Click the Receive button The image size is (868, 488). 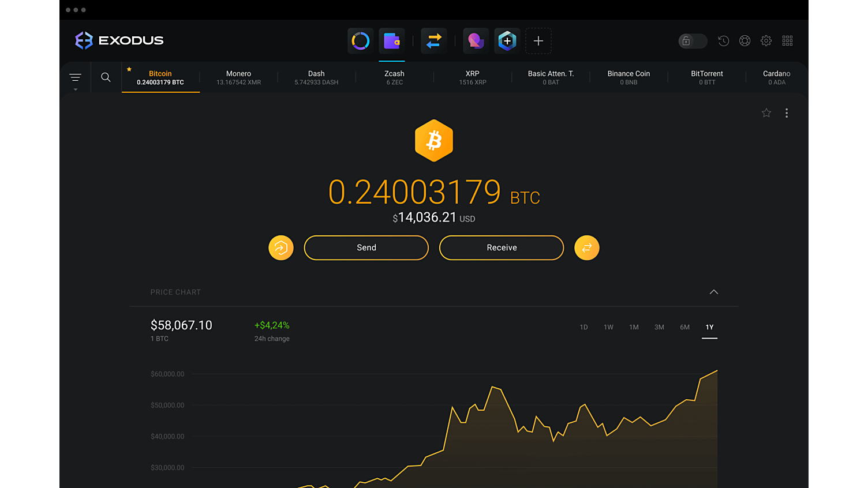point(502,247)
